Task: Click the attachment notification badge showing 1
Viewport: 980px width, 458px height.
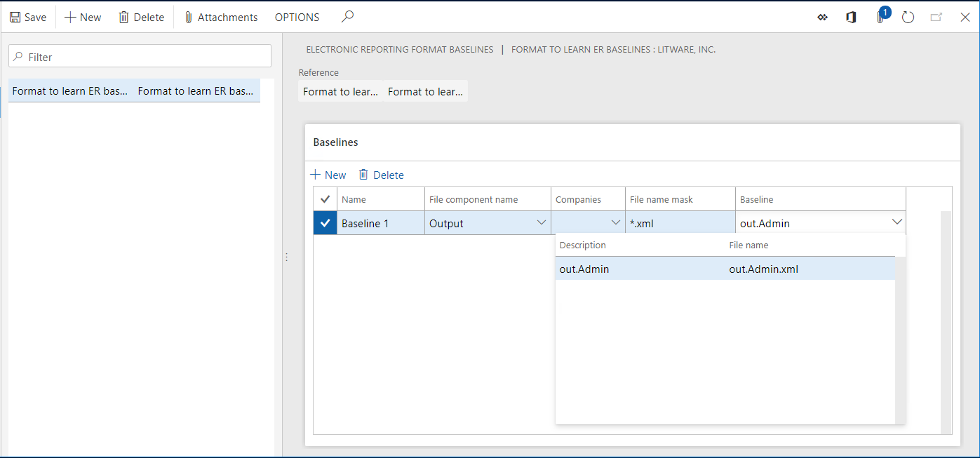Action: point(885,12)
